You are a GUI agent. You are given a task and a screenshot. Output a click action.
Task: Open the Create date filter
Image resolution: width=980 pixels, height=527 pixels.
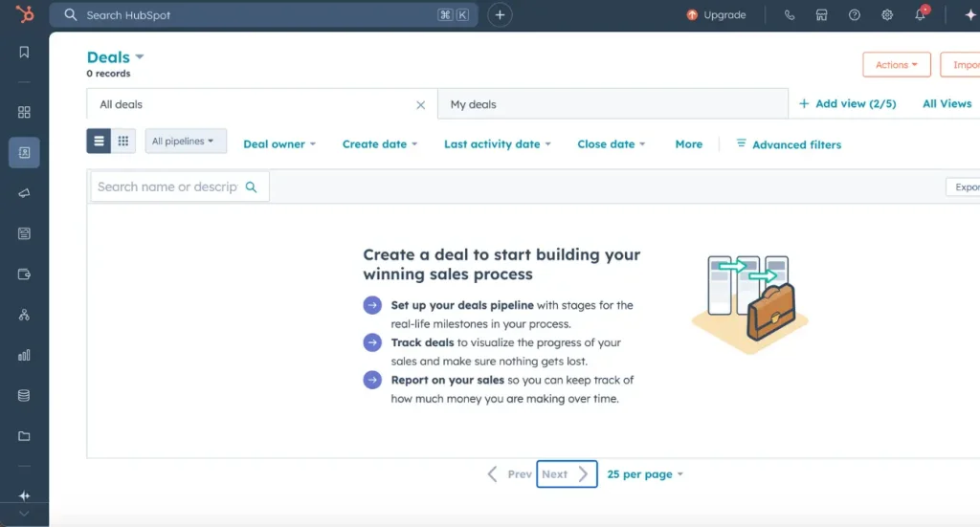point(379,144)
